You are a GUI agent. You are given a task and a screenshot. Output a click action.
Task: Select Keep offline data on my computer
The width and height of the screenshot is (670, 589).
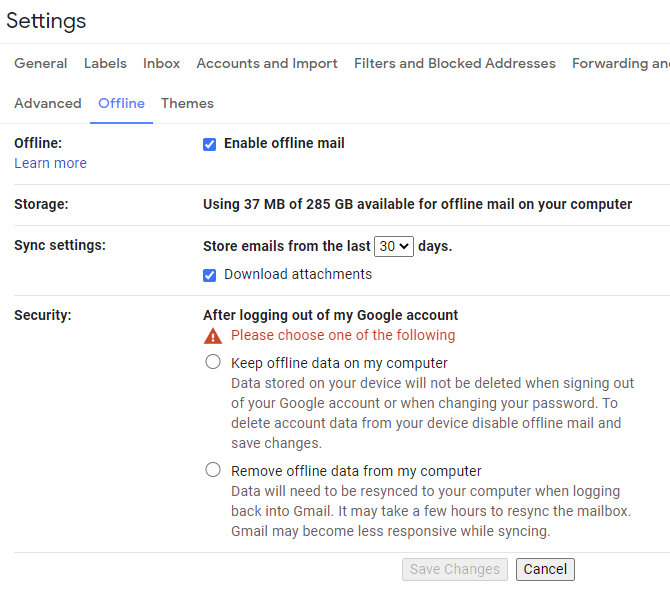tap(213, 362)
